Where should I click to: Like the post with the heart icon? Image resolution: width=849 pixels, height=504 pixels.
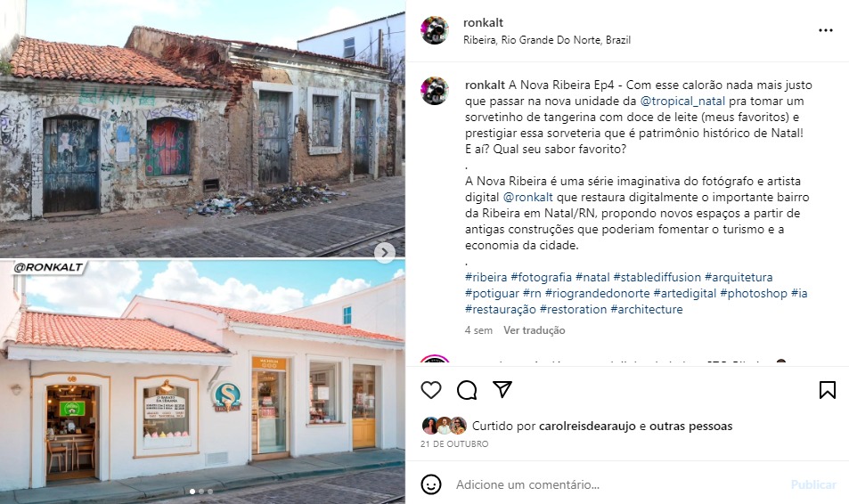pos(431,390)
